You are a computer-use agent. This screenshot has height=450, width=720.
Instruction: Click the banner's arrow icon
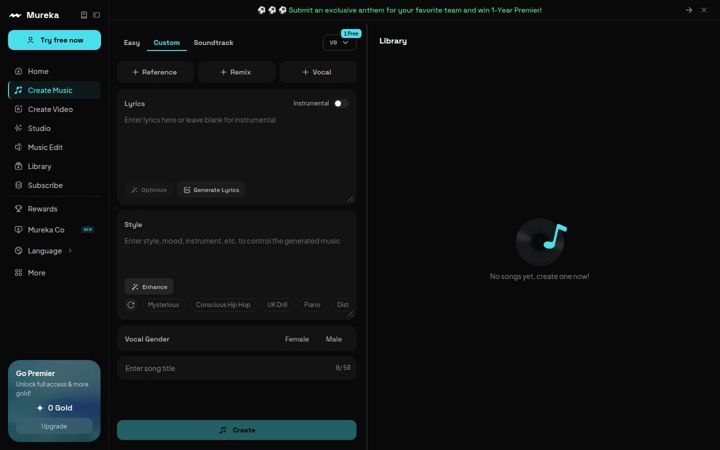point(689,10)
